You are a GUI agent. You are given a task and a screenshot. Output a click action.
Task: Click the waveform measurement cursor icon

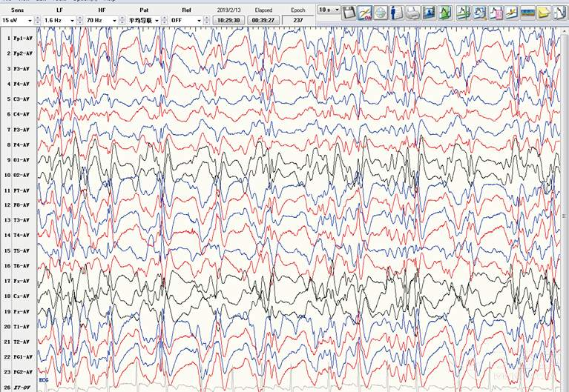463,13
